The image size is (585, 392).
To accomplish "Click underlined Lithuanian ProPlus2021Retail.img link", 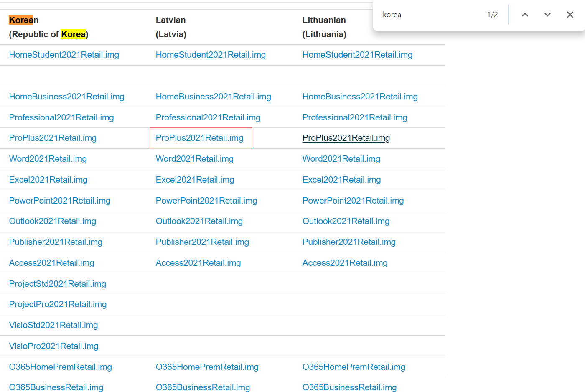I will (346, 138).
